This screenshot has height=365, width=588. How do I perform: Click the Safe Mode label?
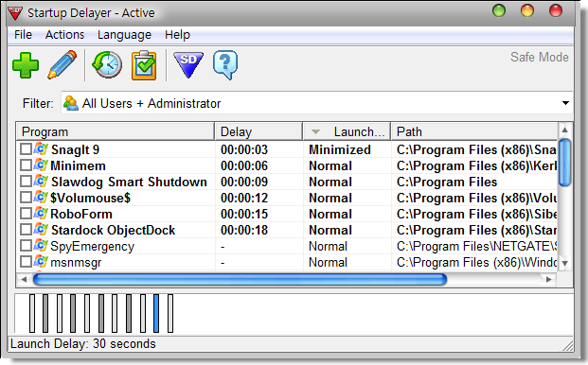(x=540, y=58)
